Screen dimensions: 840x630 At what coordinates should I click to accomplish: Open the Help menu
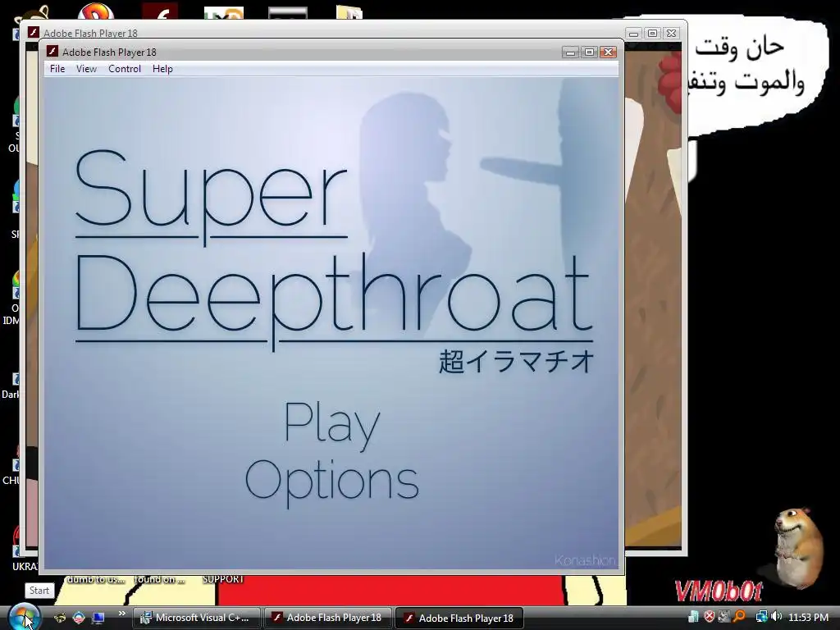(x=162, y=69)
